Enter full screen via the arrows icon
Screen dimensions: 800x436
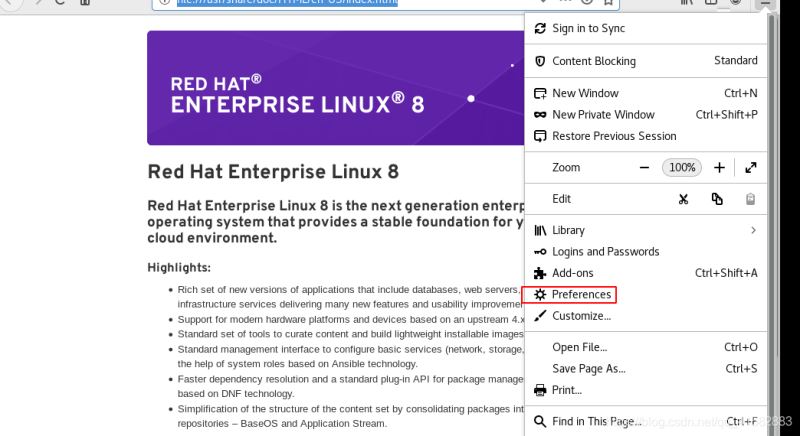pyautogui.click(x=750, y=168)
